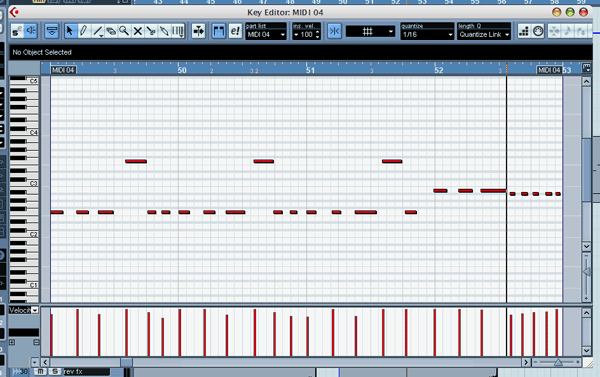
Task: Open the ruler display format button
Action: tap(586, 68)
